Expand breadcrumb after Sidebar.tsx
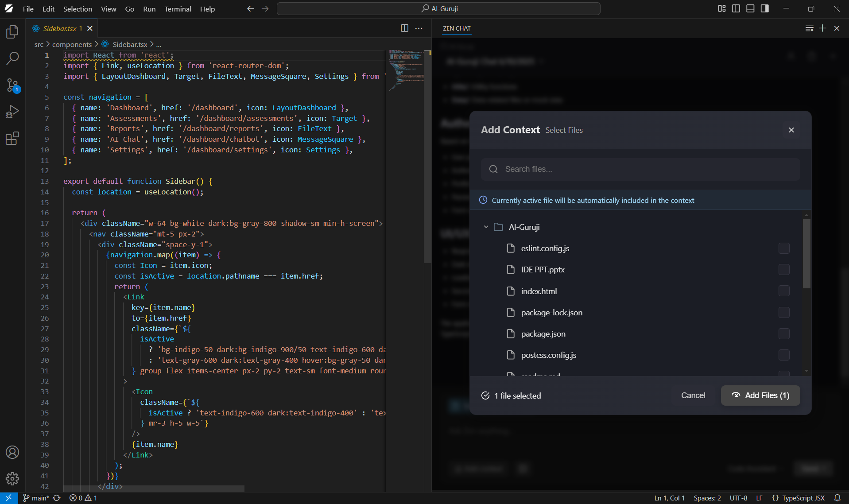Viewport: 849px width, 504px height. click(152, 44)
